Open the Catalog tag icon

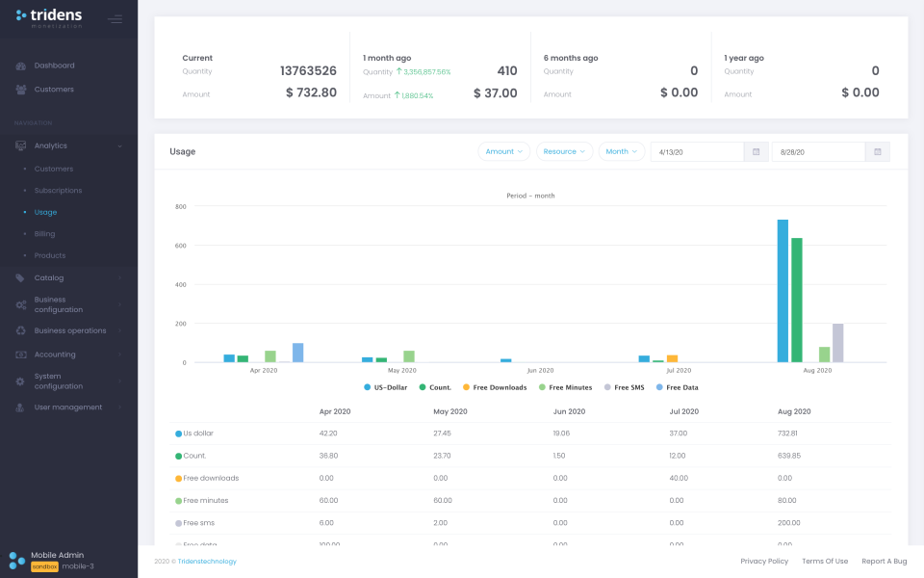[x=21, y=276]
